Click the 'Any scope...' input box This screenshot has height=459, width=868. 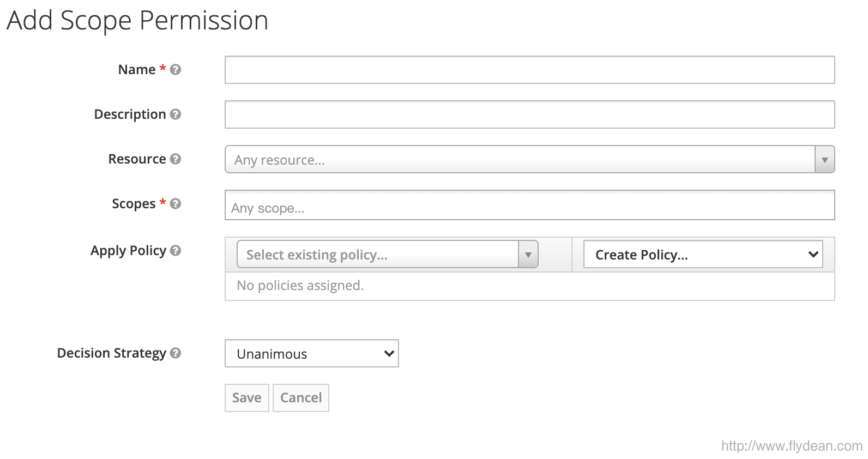click(529, 206)
